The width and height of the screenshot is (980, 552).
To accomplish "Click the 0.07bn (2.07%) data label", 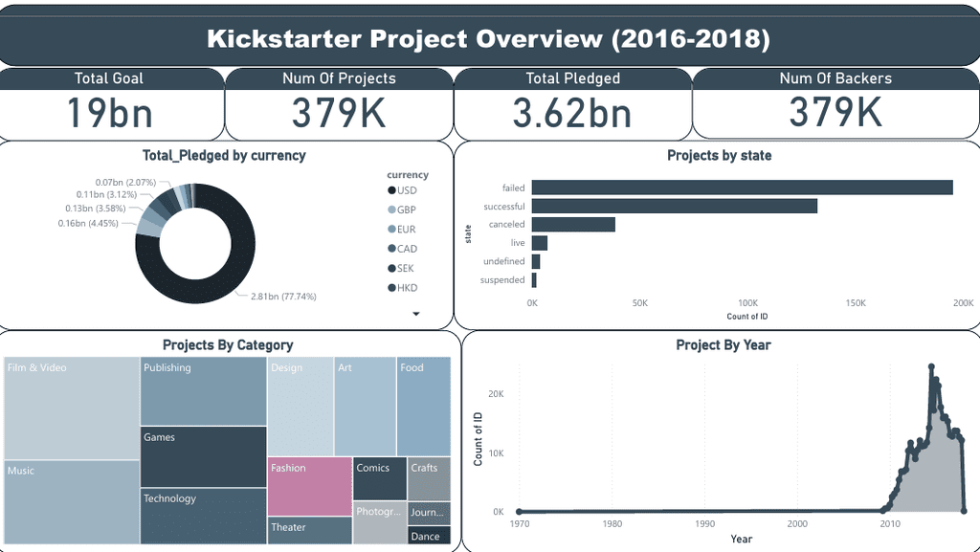I will tap(125, 183).
